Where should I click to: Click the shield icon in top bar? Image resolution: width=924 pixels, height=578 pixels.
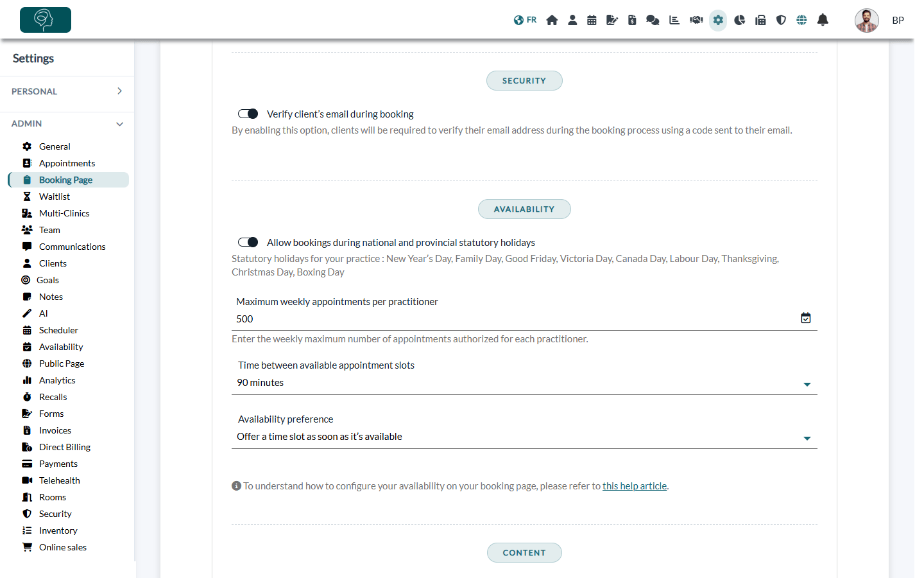pos(781,20)
